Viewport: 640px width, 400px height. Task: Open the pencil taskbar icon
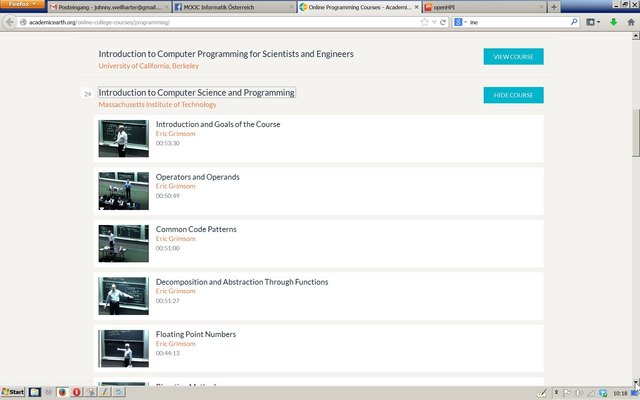105,392
